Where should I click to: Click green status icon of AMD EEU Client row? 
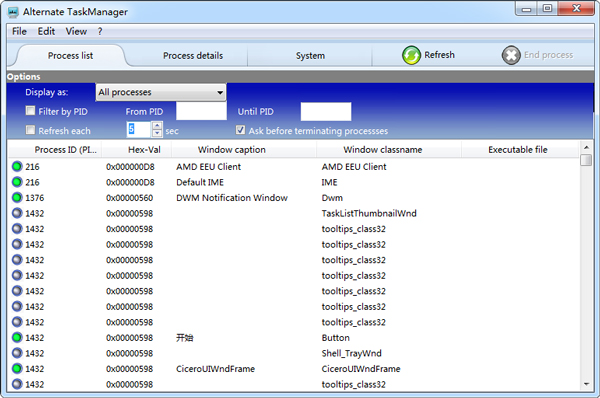coord(17,166)
